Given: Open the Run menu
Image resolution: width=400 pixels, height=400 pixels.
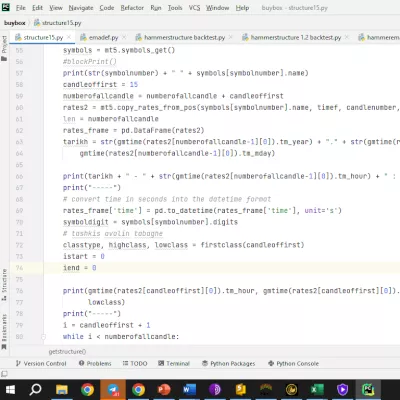Looking at the screenshot, I should pos(156,8).
